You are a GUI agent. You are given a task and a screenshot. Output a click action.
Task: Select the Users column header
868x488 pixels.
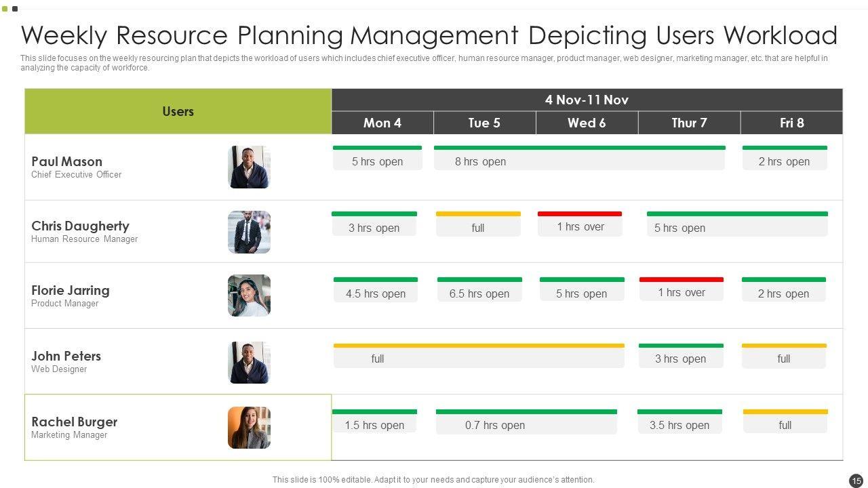point(178,111)
